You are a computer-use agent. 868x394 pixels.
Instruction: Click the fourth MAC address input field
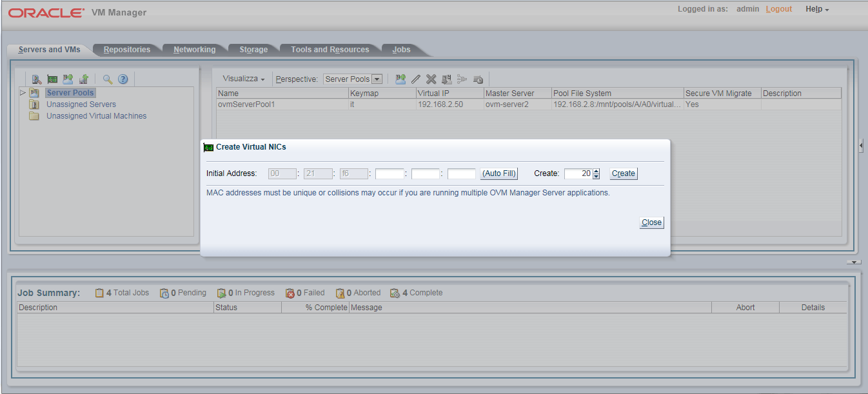[x=390, y=173]
